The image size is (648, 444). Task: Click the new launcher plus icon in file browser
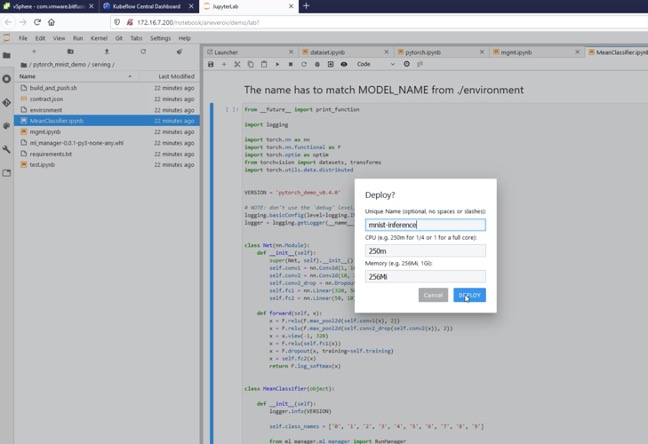coord(34,52)
